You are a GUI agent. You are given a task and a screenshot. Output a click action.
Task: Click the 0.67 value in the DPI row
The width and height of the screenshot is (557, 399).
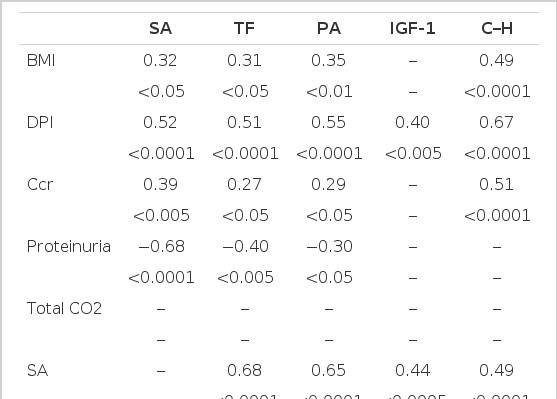click(x=496, y=123)
